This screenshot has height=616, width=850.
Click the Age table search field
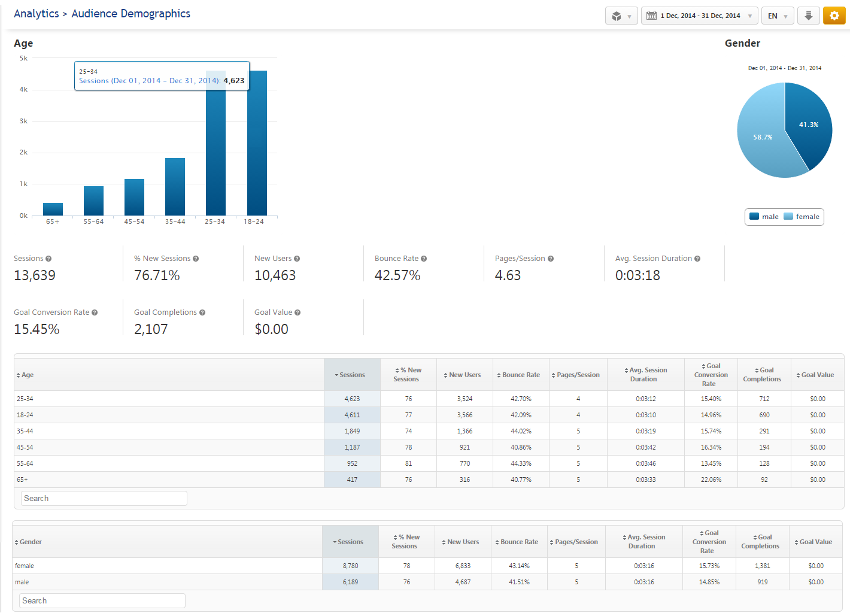tap(104, 499)
